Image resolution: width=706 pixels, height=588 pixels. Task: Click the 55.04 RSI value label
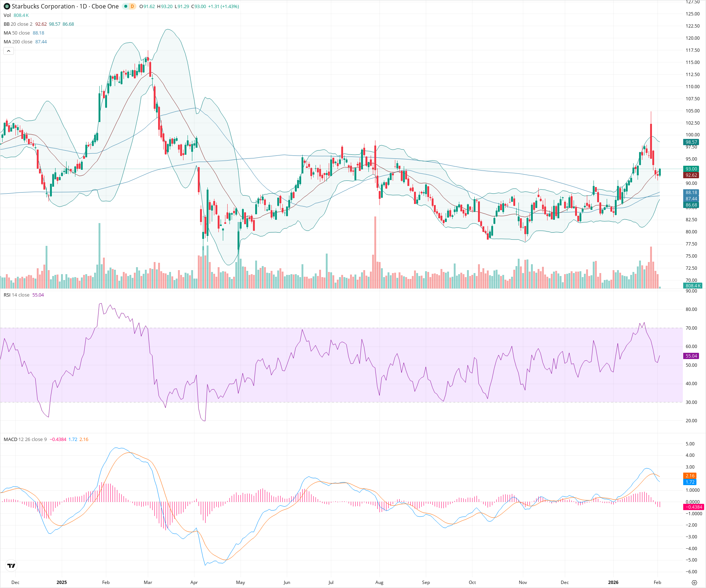point(691,356)
